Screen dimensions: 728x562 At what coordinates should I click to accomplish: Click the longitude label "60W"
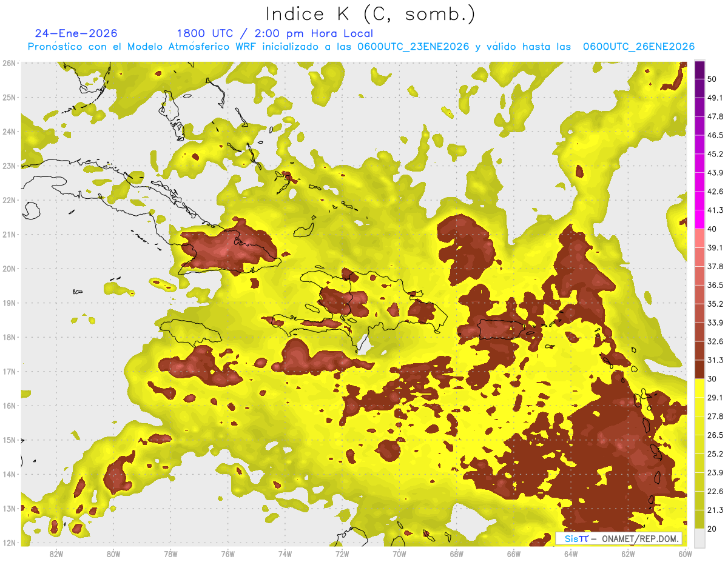(x=686, y=554)
